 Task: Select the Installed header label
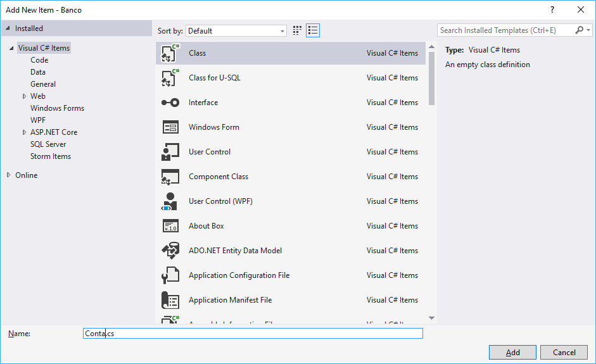pyautogui.click(x=29, y=28)
